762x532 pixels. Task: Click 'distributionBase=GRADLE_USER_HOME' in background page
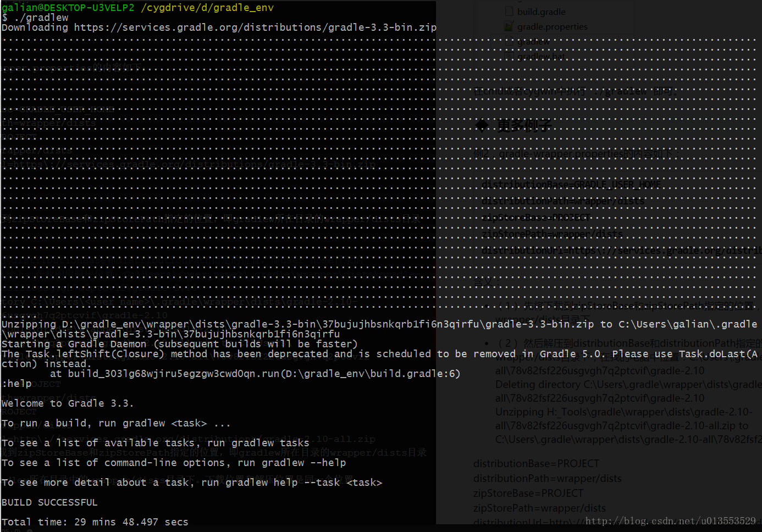tap(571, 185)
